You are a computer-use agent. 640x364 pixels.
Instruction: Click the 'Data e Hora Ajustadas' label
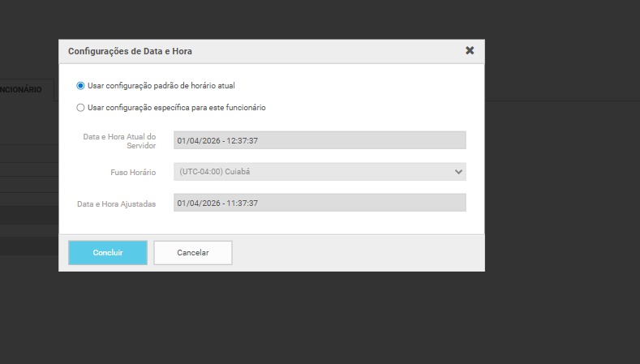[x=116, y=203]
